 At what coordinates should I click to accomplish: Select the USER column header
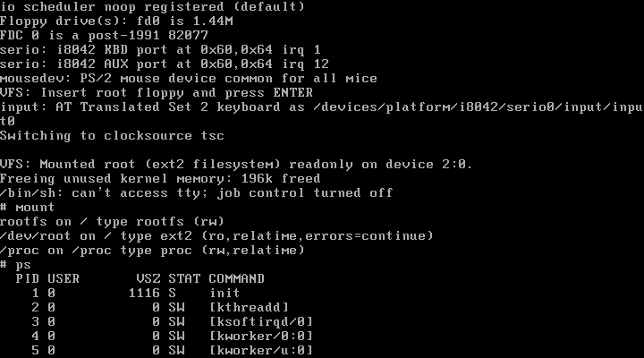[x=64, y=278]
